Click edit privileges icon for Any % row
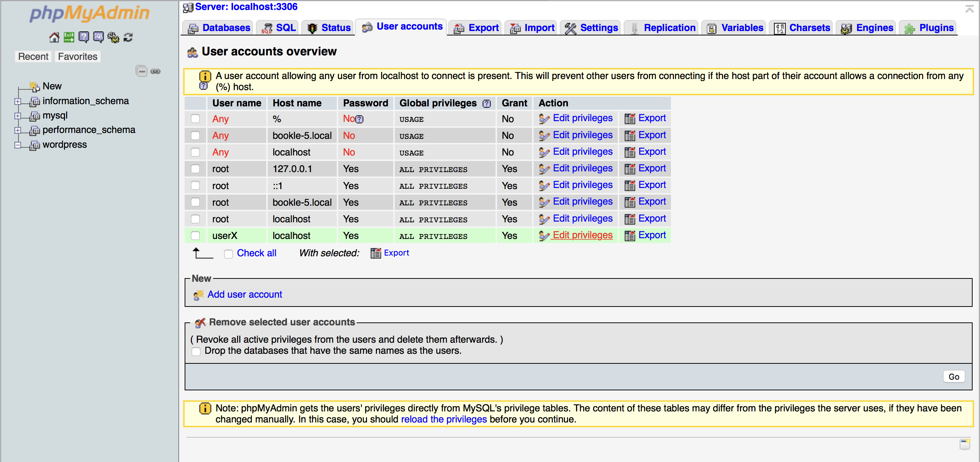Image resolution: width=980 pixels, height=462 pixels. [544, 119]
